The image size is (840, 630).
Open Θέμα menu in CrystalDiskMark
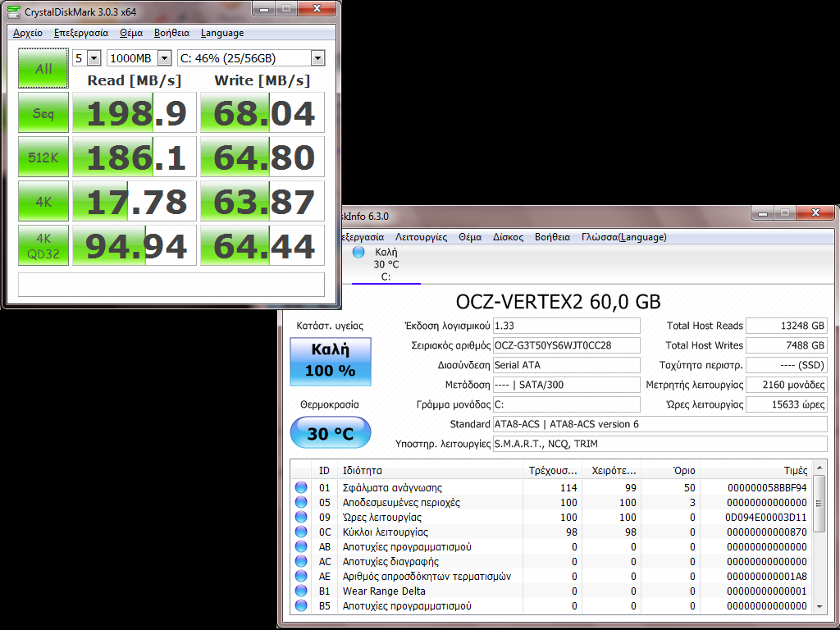[x=131, y=33]
